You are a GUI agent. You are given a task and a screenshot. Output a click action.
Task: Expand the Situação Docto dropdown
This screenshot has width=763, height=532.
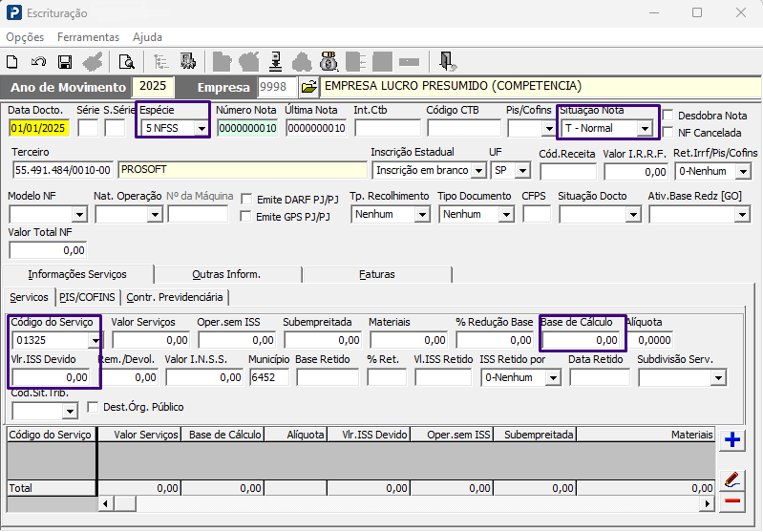coord(633,214)
